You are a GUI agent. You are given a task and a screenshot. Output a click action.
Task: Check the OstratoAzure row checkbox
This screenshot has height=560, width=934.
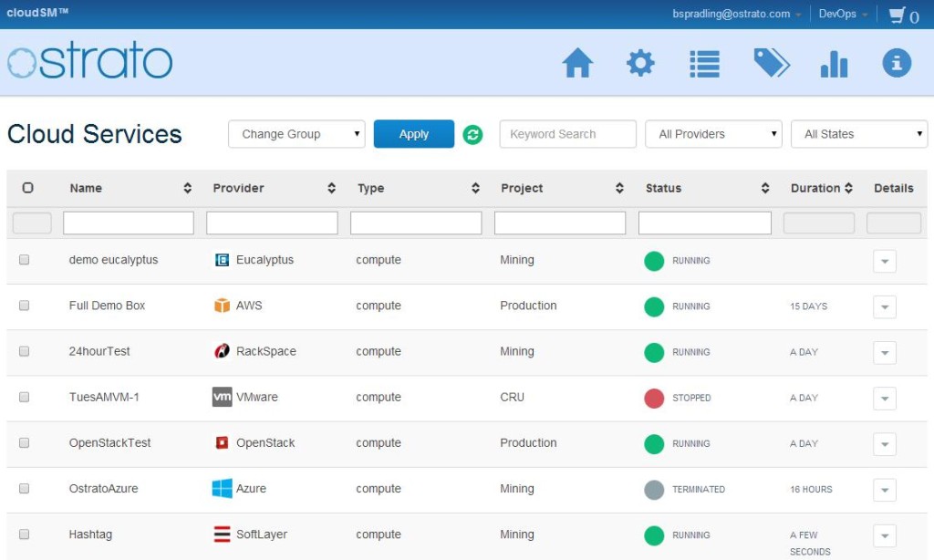24,489
